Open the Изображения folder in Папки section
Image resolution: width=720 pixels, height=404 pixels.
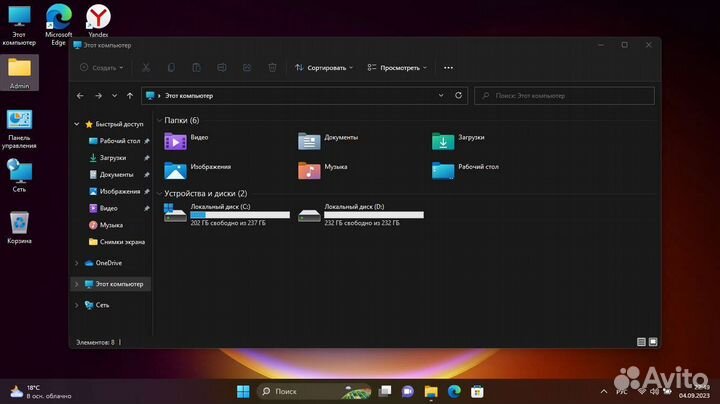(197, 170)
